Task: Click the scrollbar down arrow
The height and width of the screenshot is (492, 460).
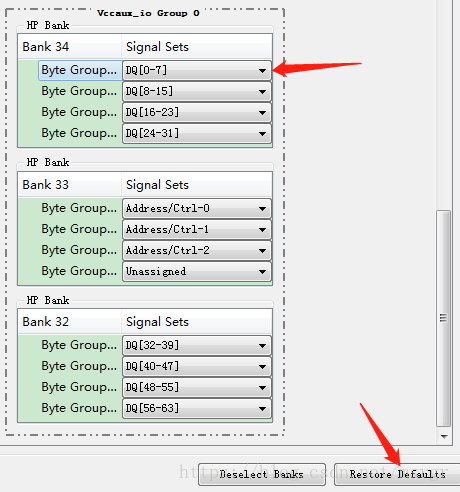Action: click(444, 436)
